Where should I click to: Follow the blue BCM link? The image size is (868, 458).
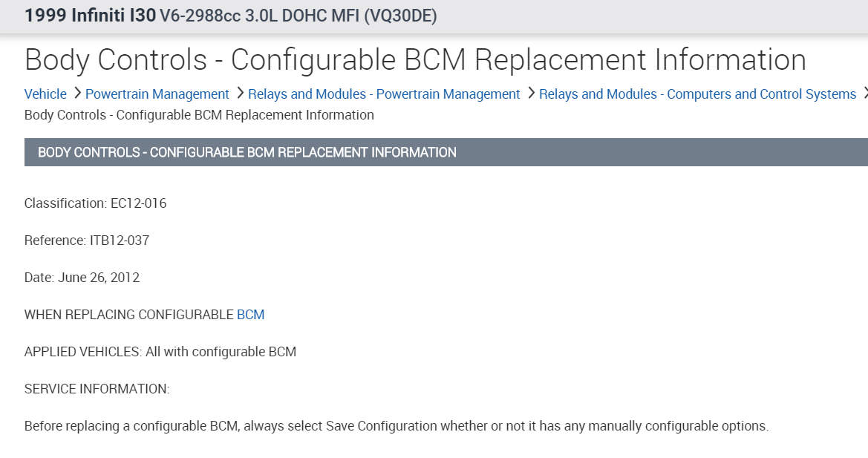coord(250,315)
